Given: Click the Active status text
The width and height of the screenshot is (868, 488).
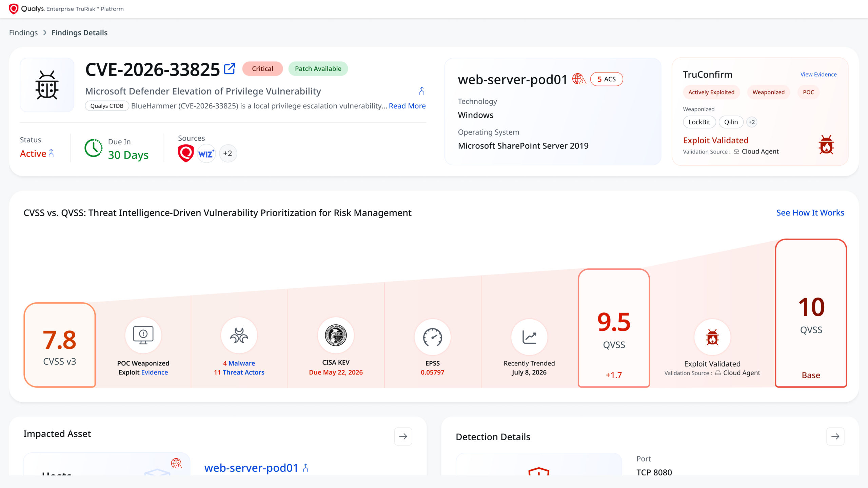Looking at the screenshot, I should click(33, 154).
